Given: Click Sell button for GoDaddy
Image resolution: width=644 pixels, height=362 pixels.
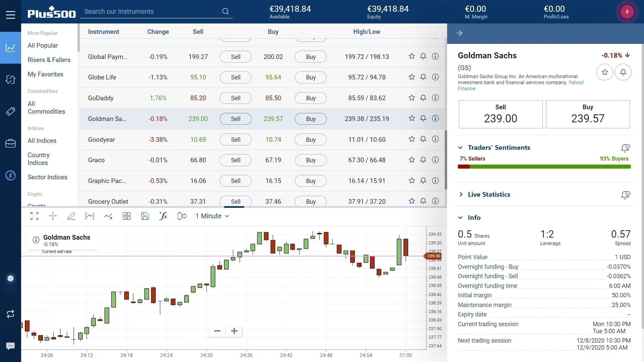Looking at the screenshot, I should (x=235, y=98).
